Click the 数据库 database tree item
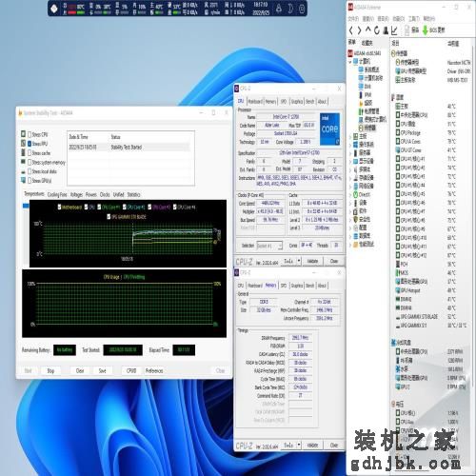 point(365,235)
